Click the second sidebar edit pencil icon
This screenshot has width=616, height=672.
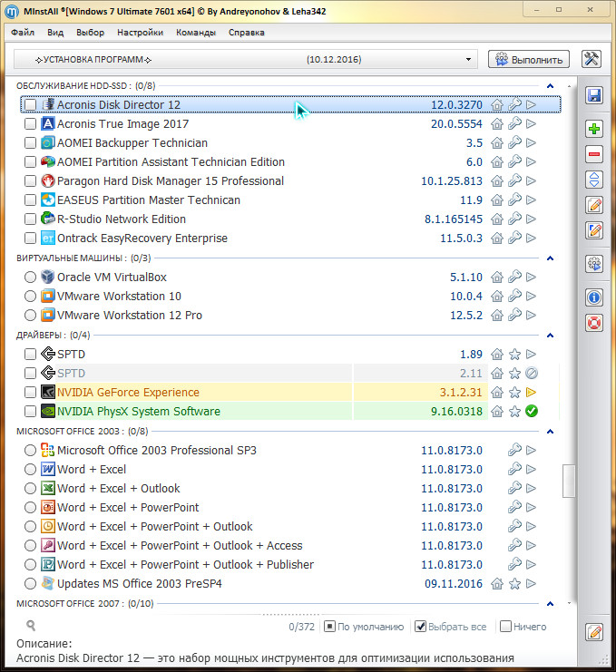click(x=594, y=230)
